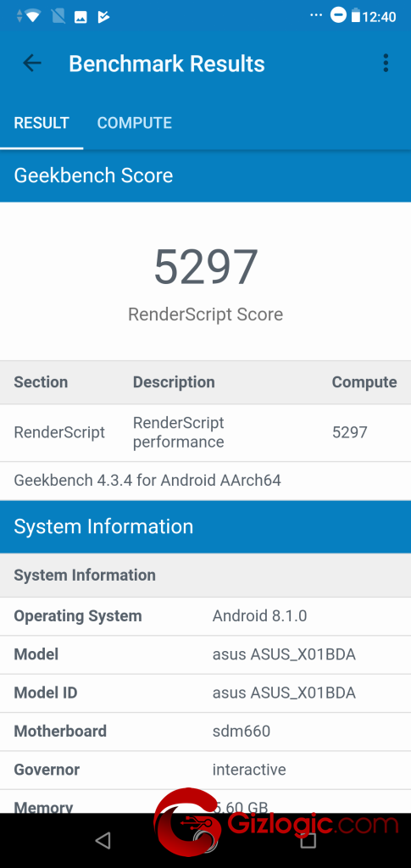Tap the Motherboard sdm660 row
The image size is (411, 868).
(x=206, y=731)
